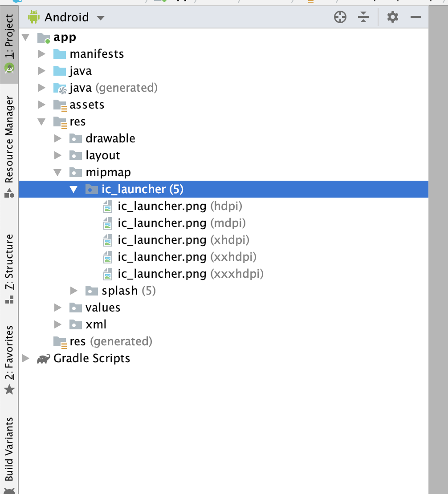
Task: Click the image icon beside ic_launcher.png (hdpi)
Action: click(107, 206)
